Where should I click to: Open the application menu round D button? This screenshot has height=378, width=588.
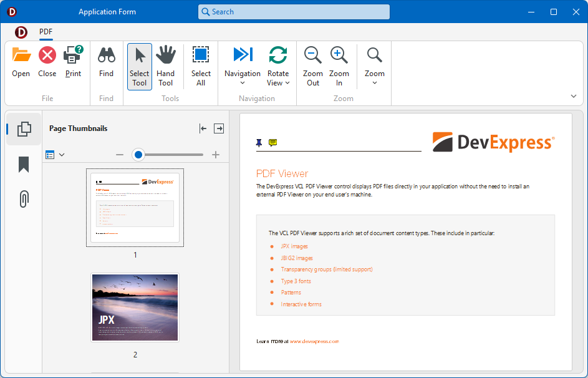21,32
